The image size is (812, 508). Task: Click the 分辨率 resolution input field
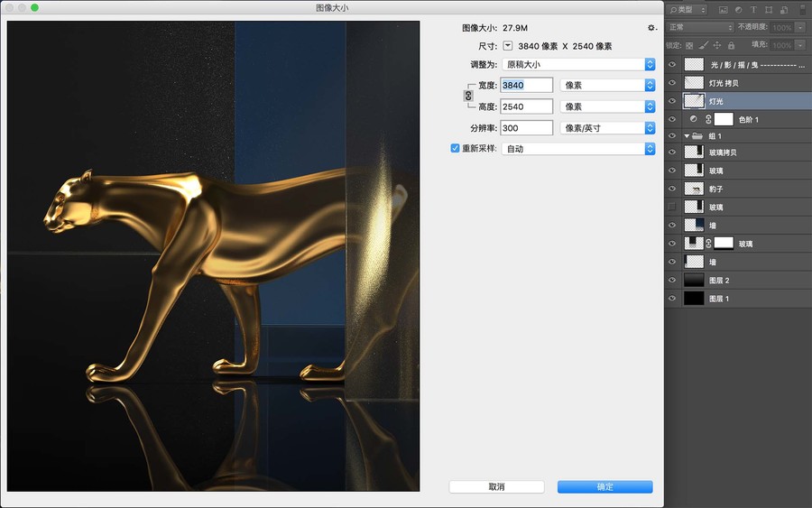(526, 128)
